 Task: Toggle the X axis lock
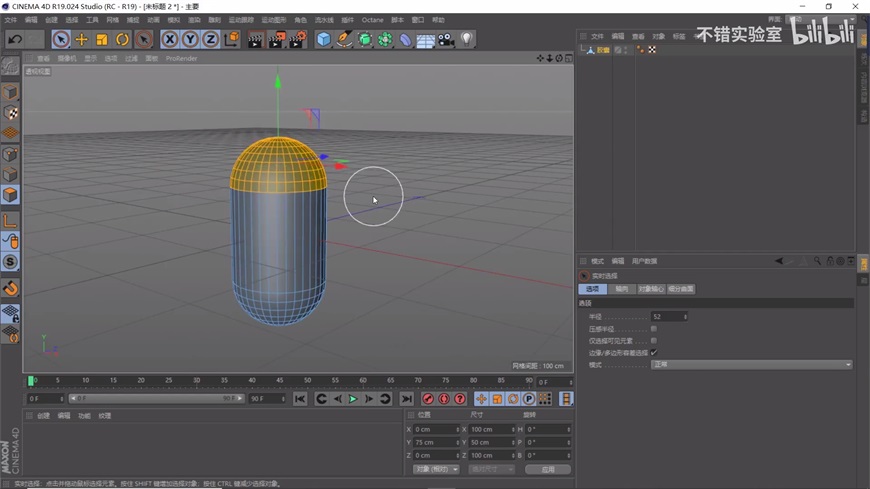point(169,39)
